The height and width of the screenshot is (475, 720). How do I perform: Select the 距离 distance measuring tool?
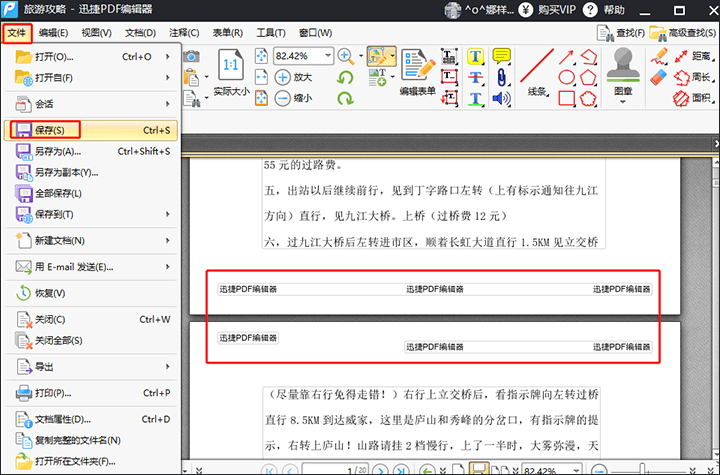[693, 57]
